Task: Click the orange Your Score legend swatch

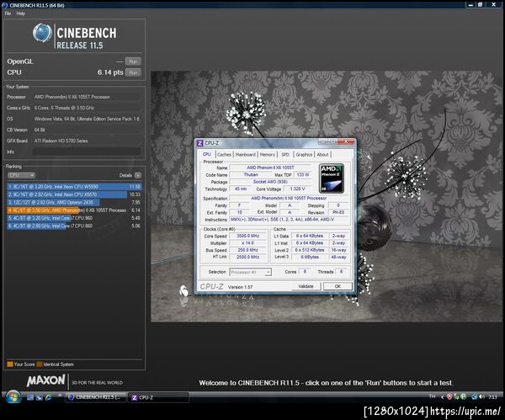Action: pos(10,364)
